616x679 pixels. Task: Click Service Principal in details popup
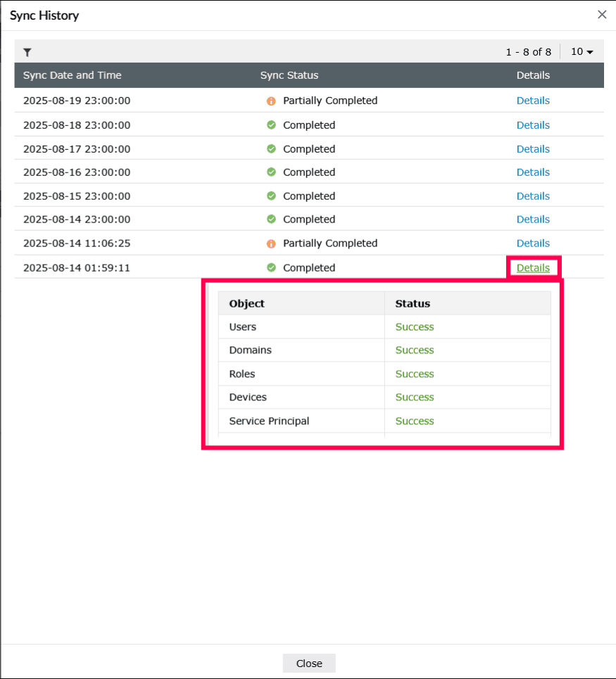[269, 421]
